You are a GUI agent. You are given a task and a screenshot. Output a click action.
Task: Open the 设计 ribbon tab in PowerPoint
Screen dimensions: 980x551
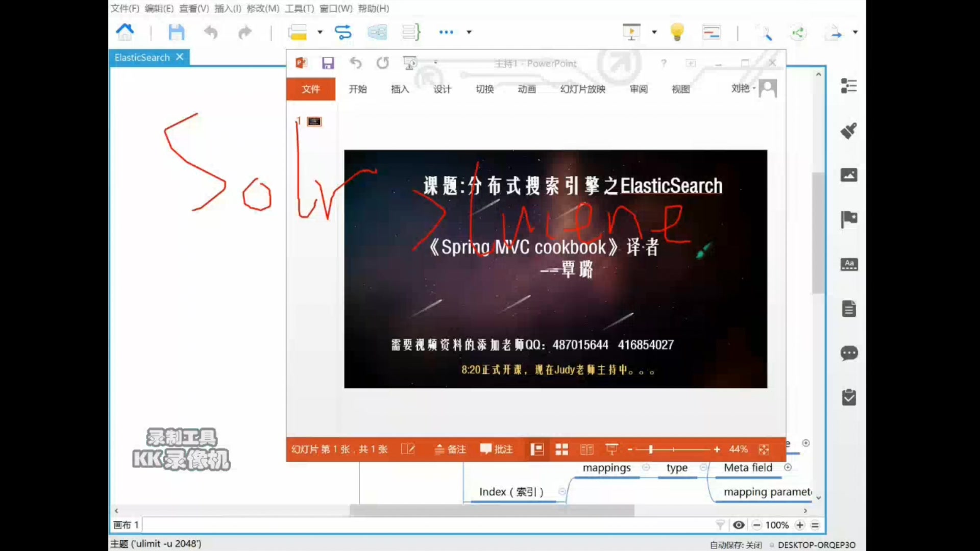(x=442, y=89)
